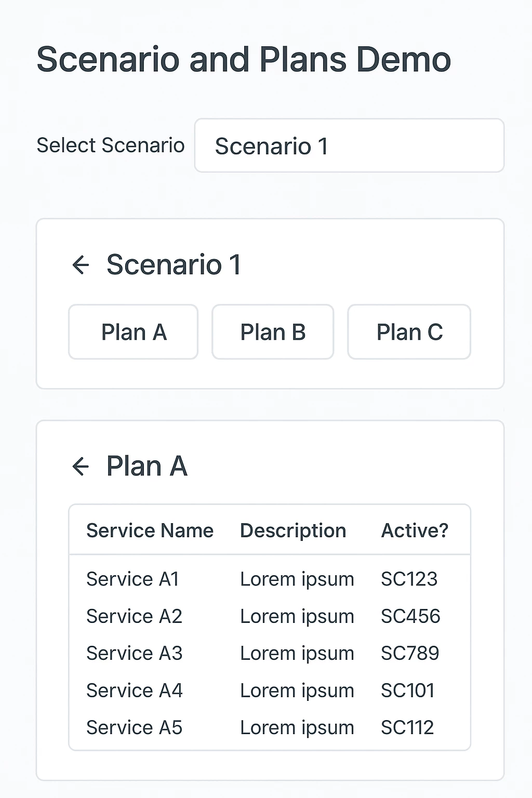The image size is (532, 798).
Task: Click the SC123 code cell
Action: [x=409, y=579]
